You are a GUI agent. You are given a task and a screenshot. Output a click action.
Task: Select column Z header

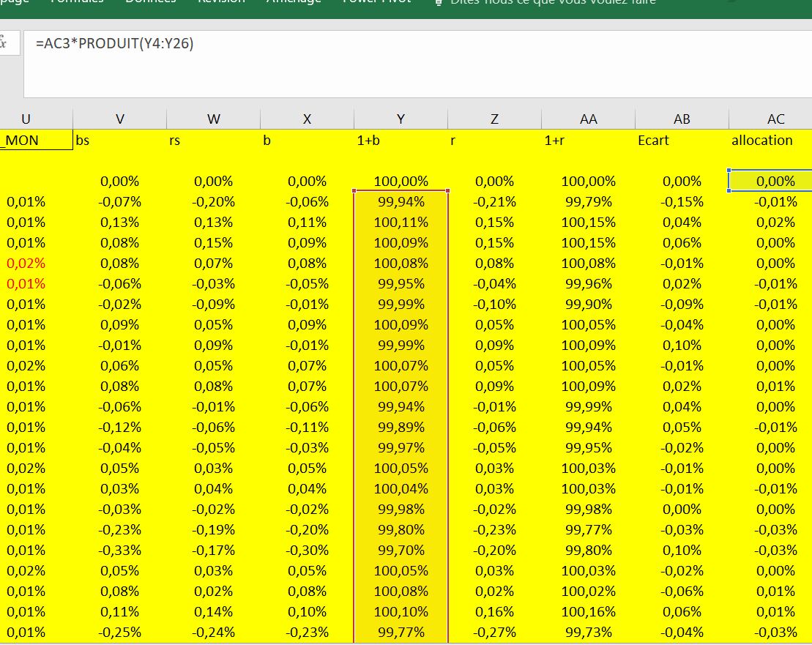494,119
